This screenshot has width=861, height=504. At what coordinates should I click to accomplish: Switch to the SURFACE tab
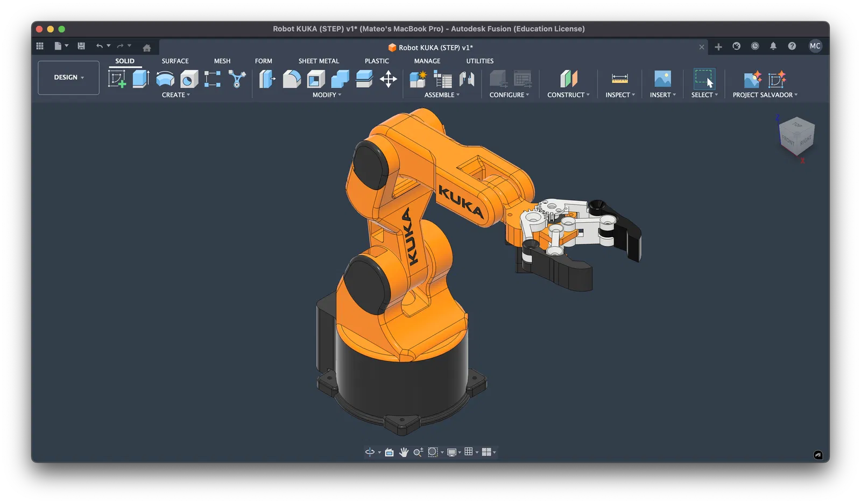[175, 61]
